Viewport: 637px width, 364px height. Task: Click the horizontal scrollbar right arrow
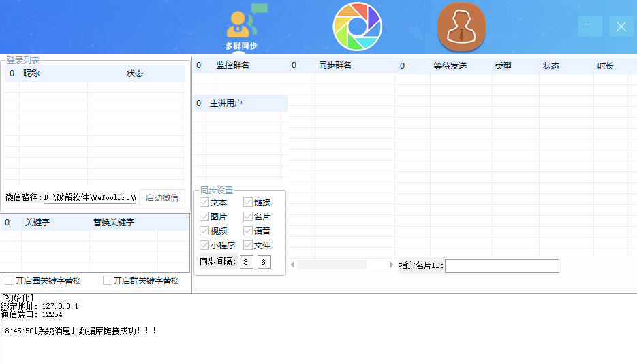391,265
